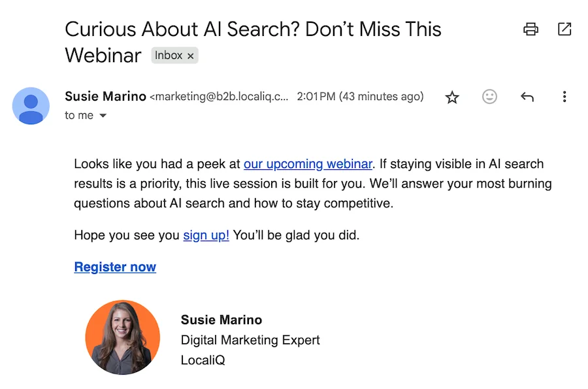The width and height of the screenshot is (588, 389).
Task: Click Susie Marino's signature photo
Action: (x=123, y=337)
